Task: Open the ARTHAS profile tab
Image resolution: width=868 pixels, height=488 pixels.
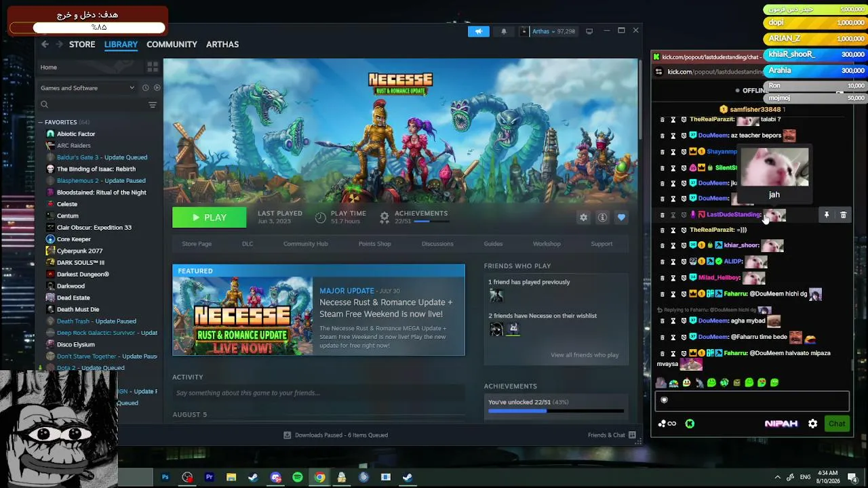Action: tap(222, 44)
